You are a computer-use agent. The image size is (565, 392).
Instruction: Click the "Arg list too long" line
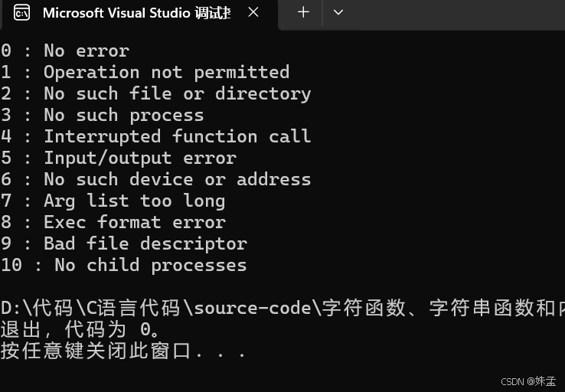113,201
